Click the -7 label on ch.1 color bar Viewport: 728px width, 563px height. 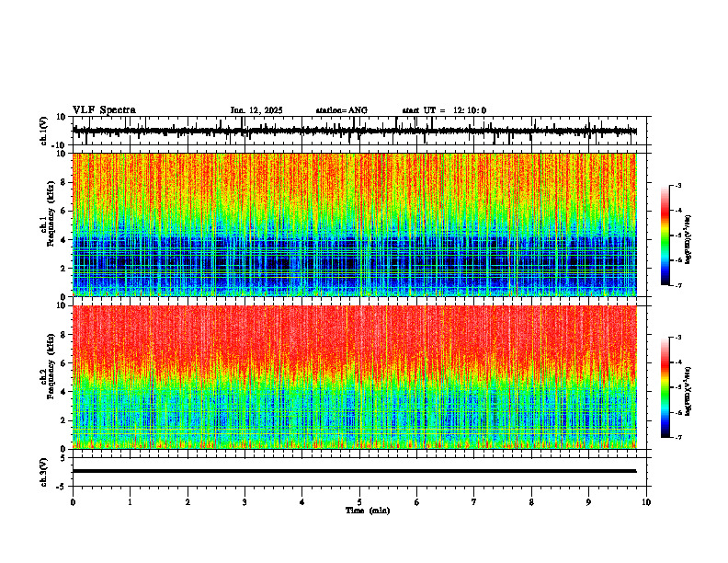pyautogui.click(x=678, y=285)
